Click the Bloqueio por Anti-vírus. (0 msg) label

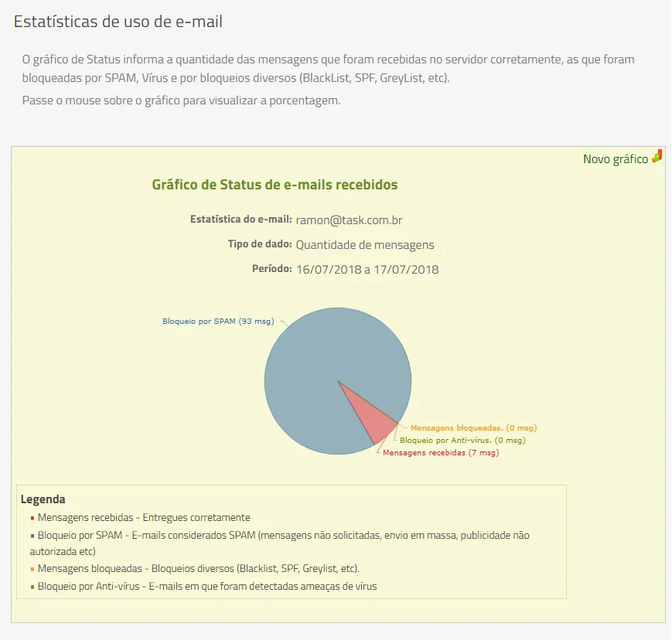(x=462, y=441)
